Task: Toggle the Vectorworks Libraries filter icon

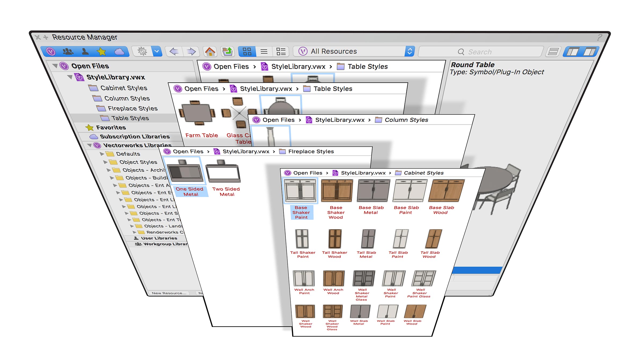Action: 51,51
